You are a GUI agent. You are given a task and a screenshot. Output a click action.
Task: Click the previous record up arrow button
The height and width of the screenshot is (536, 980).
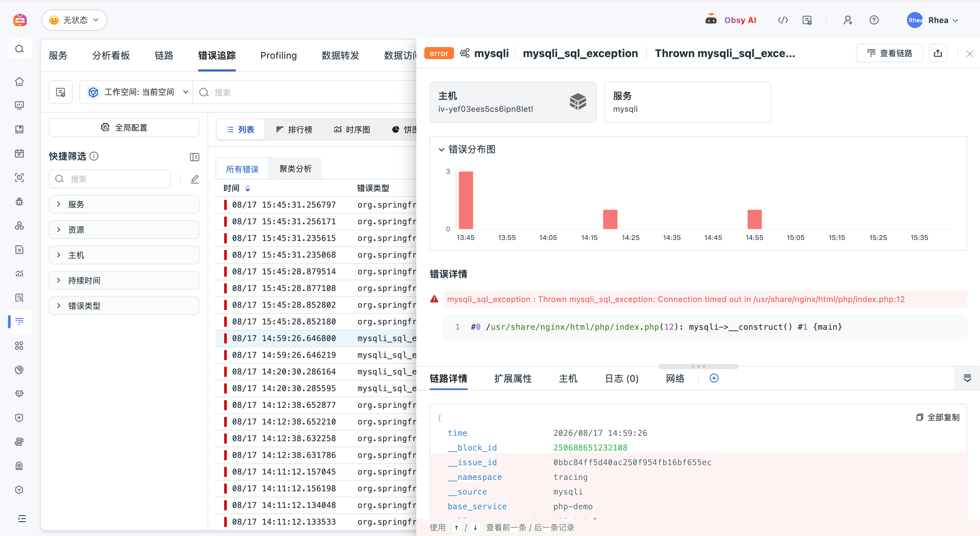click(456, 528)
